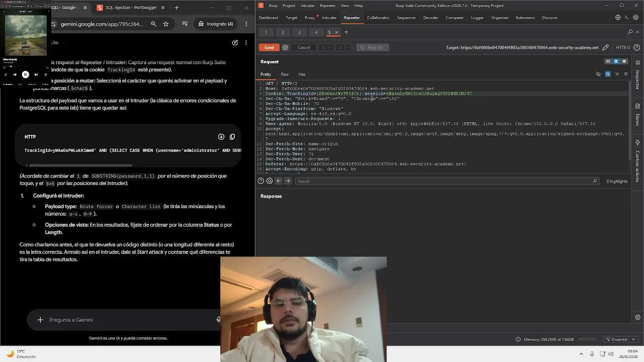Go to previous search match
Image resolution: width=644 pixels, height=362 pixels.
coord(279,181)
